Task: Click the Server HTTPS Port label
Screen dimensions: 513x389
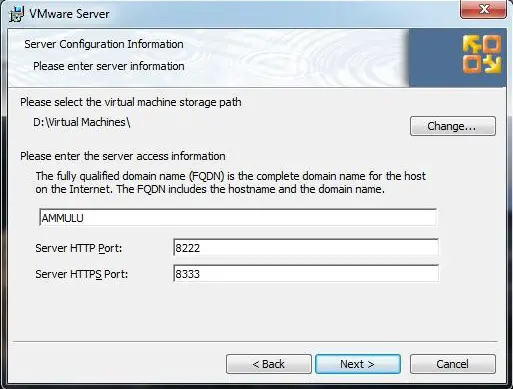Action: coord(82,274)
